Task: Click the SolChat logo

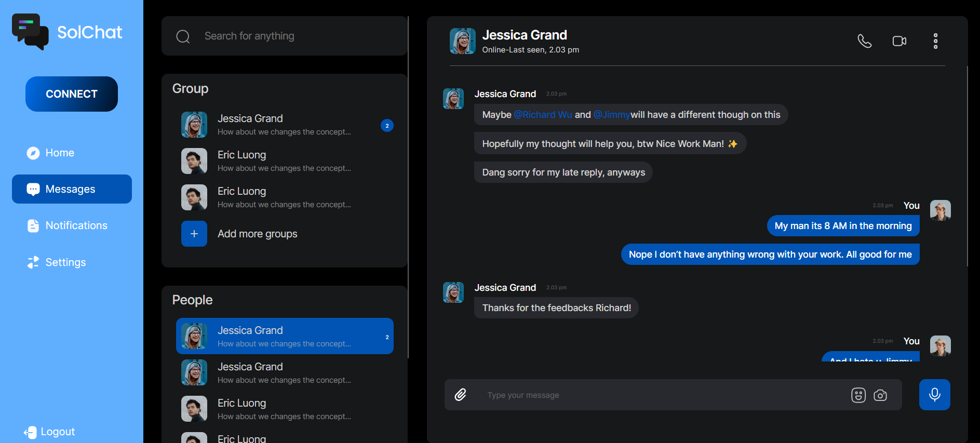Action: pos(30,32)
